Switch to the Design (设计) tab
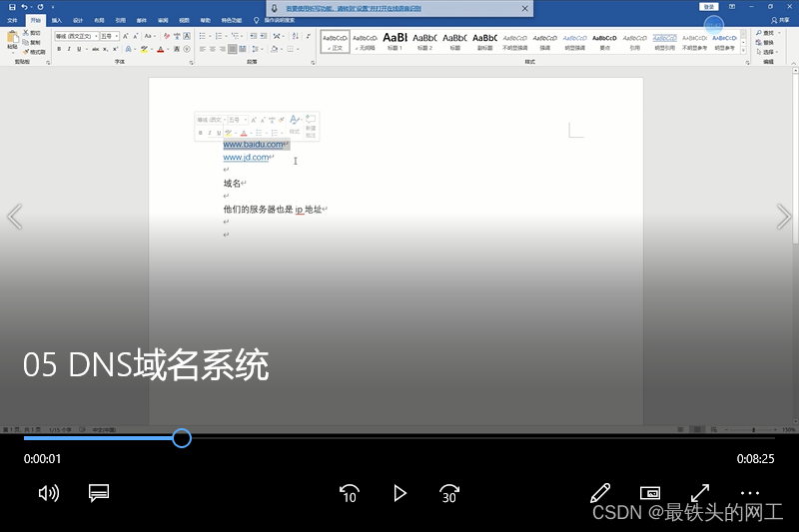The image size is (799, 532). (x=78, y=20)
